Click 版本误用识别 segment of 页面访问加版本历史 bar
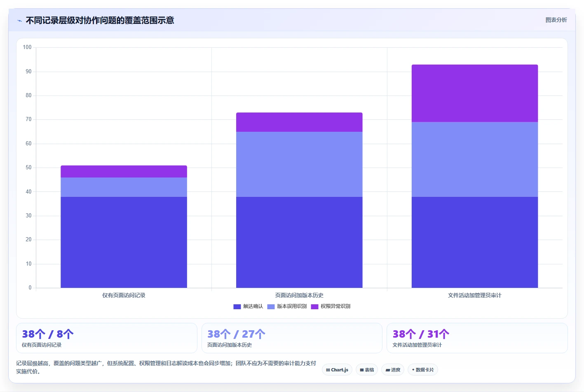This screenshot has width=584, height=392. tap(299, 164)
